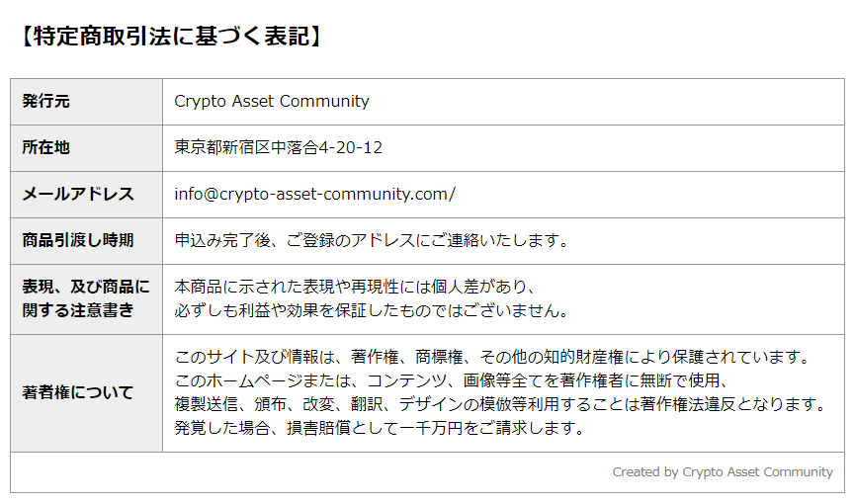This screenshot has height=504, width=854.
Task: Click the line starting このホームページまたは
Action: point(452,380)
